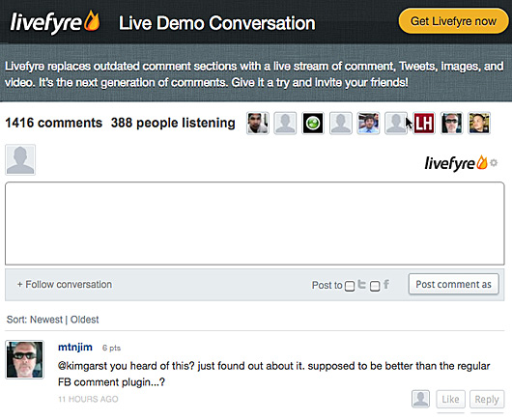Enable Post to Facebook checkbox
Image resolution: width=512 pixels, height=420 pixels.
click(x=375, y=286)
